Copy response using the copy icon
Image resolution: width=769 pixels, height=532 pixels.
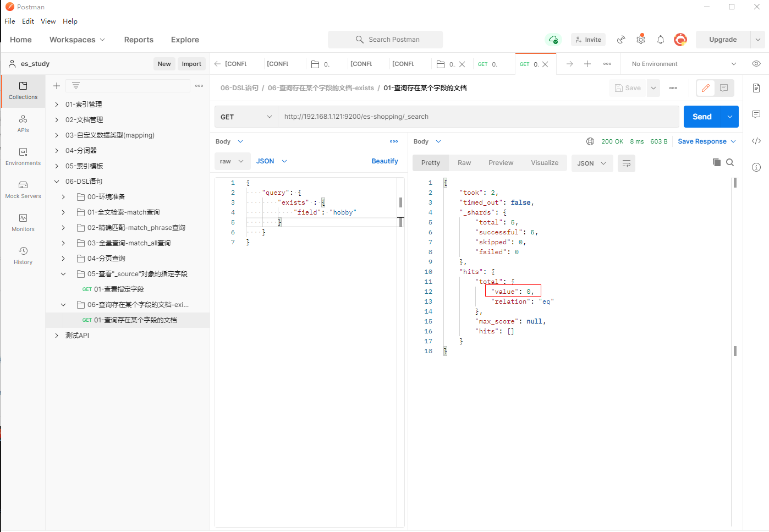(x=716, y=162)
